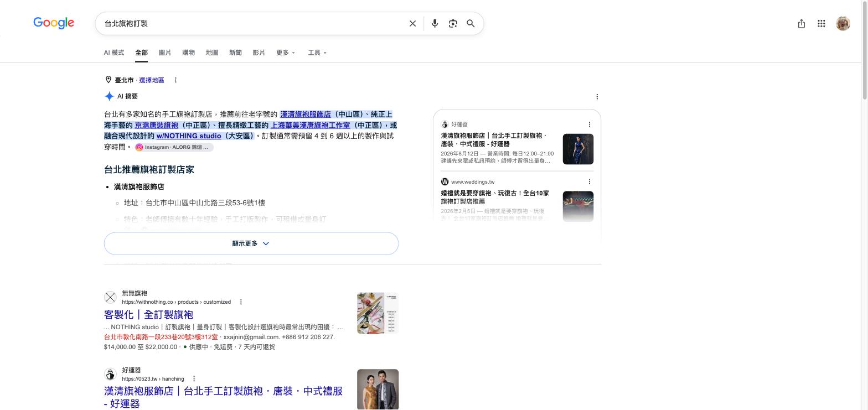The width and height of the screenshot is (868, 410).
Task: Open the 客製化｜全訂製旗袍 result
Action: coord(148,314)
